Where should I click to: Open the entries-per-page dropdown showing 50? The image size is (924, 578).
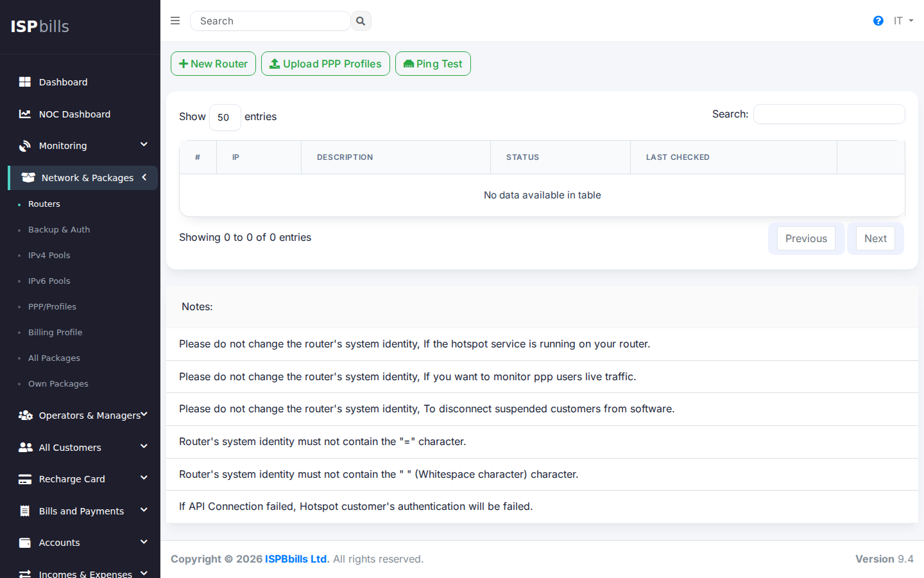pyautogui.click(x=225, y=117)
